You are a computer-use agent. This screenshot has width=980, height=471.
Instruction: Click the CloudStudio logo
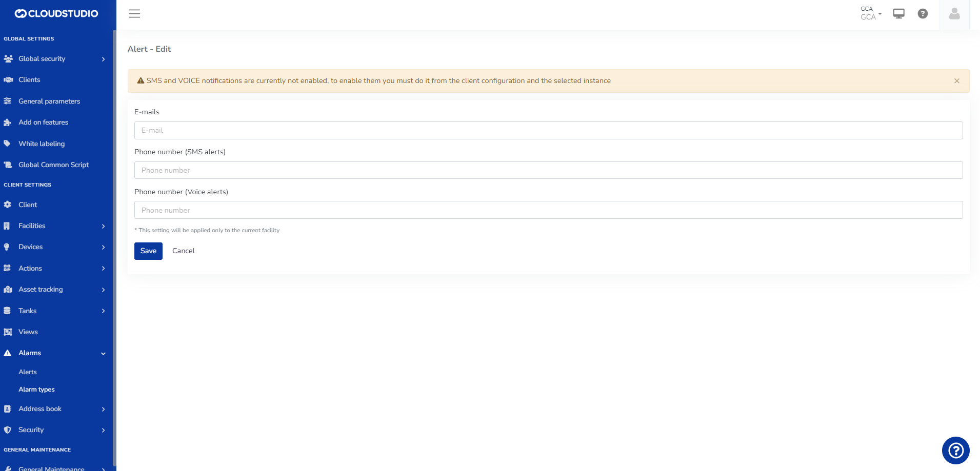tap(56, 14)
